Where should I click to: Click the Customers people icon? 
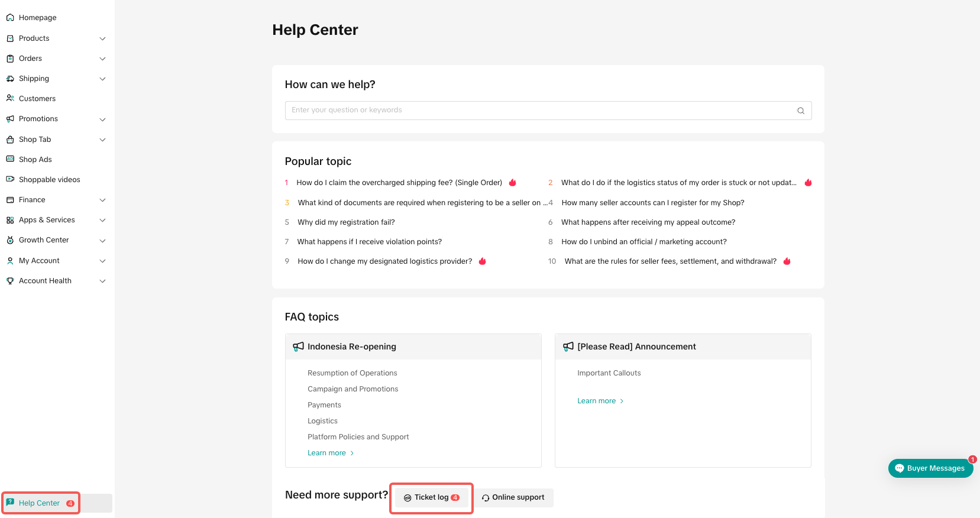(x=10, y=98)
